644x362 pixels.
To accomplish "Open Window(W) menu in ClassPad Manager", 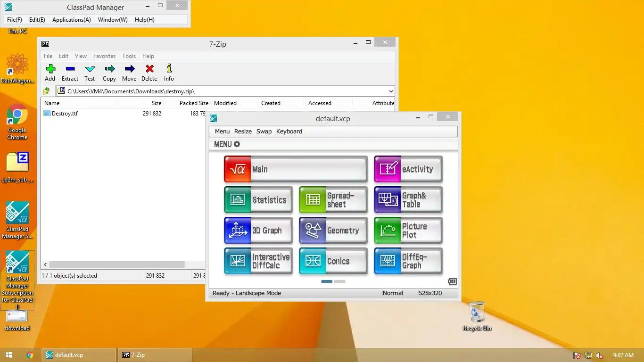I will click(113, 20).
